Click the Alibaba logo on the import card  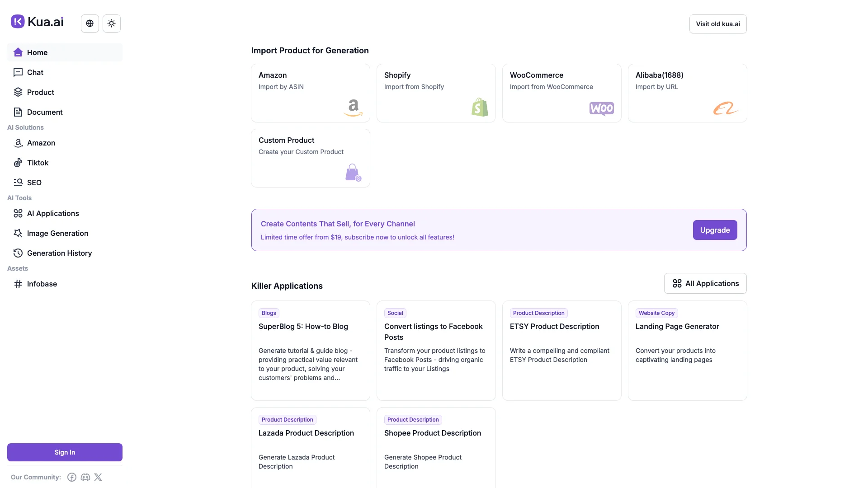click(725, 108)
